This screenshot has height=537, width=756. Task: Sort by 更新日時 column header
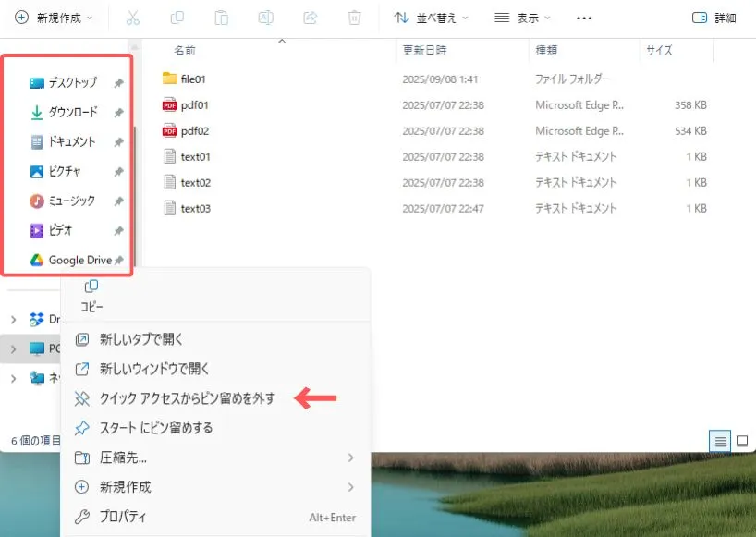pos(425,51)
